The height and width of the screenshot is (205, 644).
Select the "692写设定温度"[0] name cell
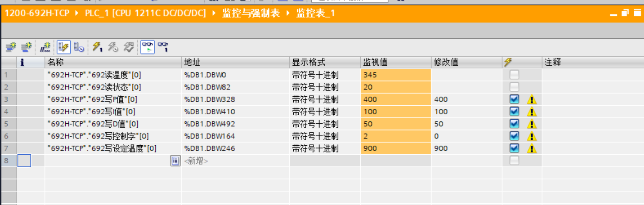click(x=113, y=149)
